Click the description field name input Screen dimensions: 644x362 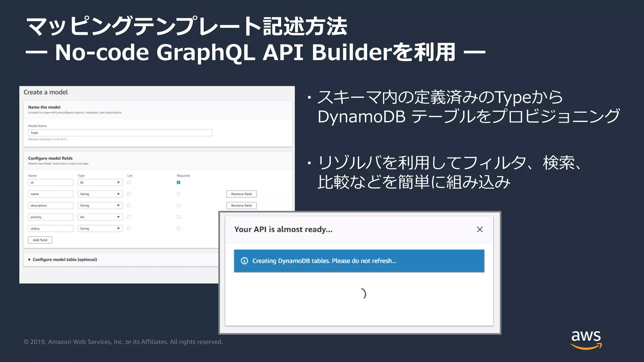click(51, 206)
